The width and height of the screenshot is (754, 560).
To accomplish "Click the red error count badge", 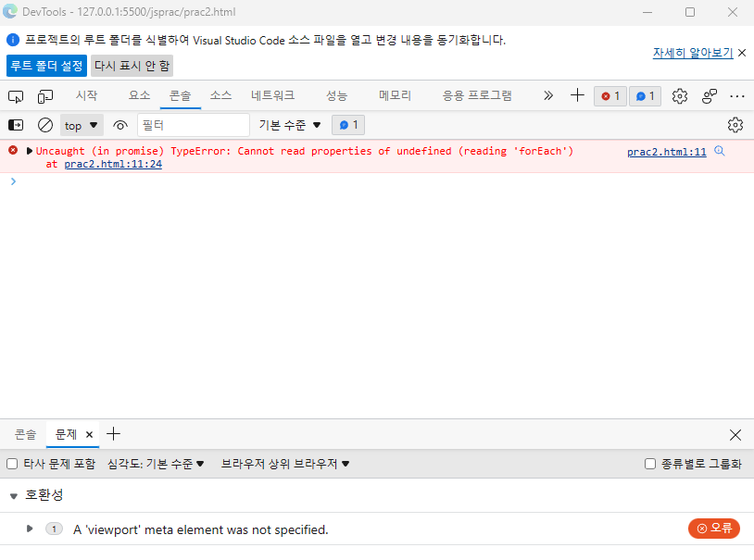I will coord(610,96).
